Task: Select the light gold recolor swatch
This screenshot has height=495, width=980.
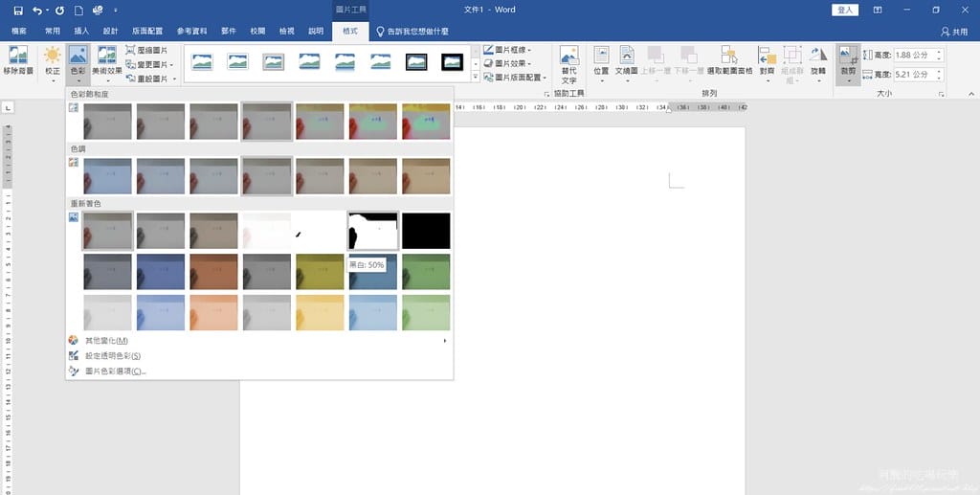Action: tap(320, 312)
